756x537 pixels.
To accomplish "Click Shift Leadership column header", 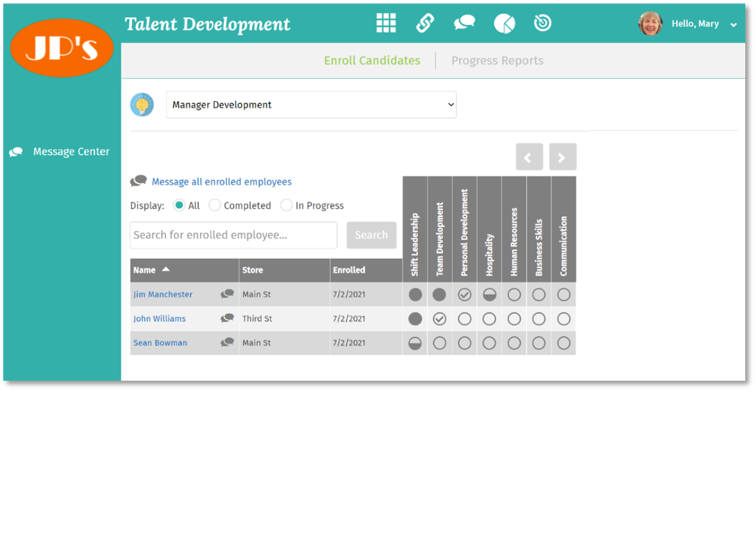I will (x=415, y=229).
